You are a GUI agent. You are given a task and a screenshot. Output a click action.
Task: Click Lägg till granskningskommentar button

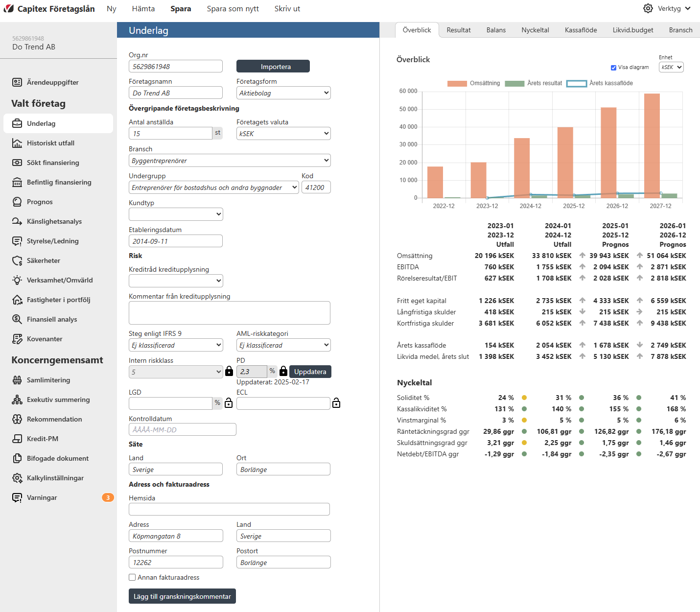(182, 596)
